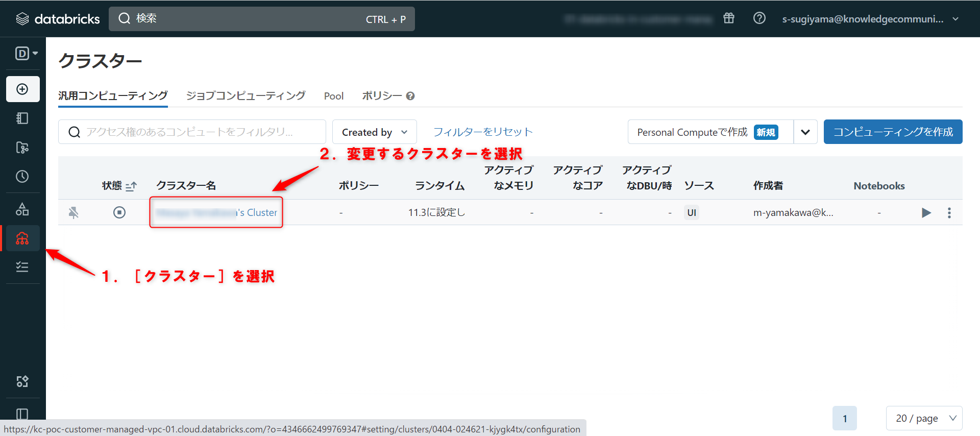
Task: Click フィルターをリセット link
Action: (x=483, y=132)
